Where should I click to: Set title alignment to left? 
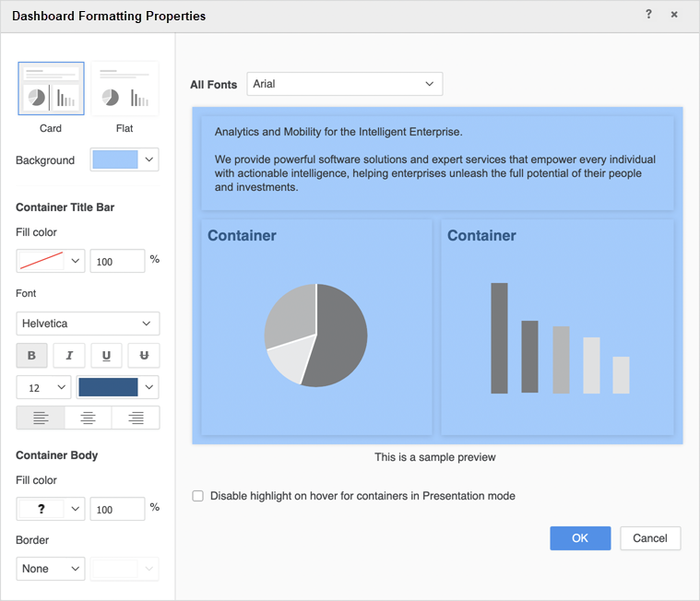tap(41, 418)
